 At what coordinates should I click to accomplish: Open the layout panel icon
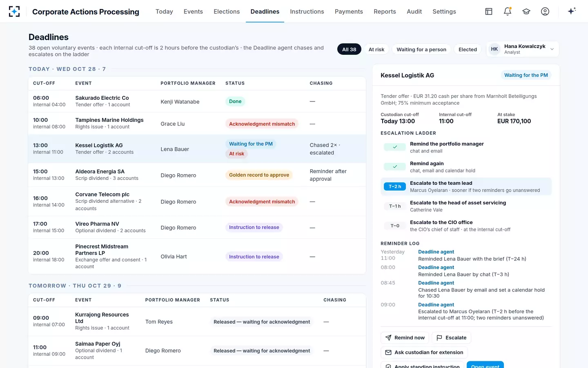(489, 11)
